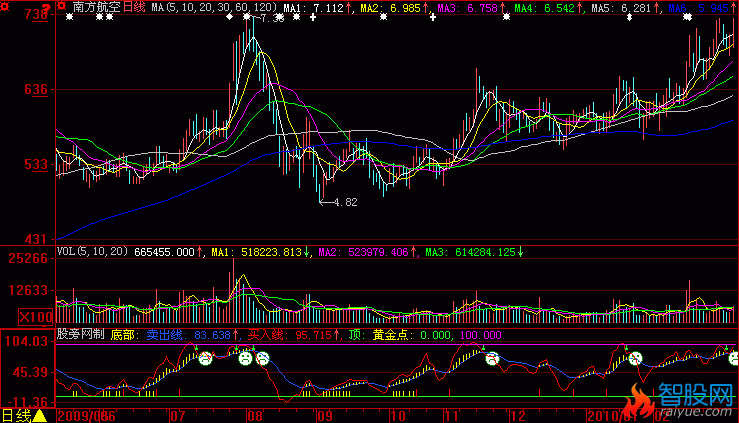Click the 533 price axis label
Image resolution: width=739 pixels, height=423 pixels.
[36, 164]
